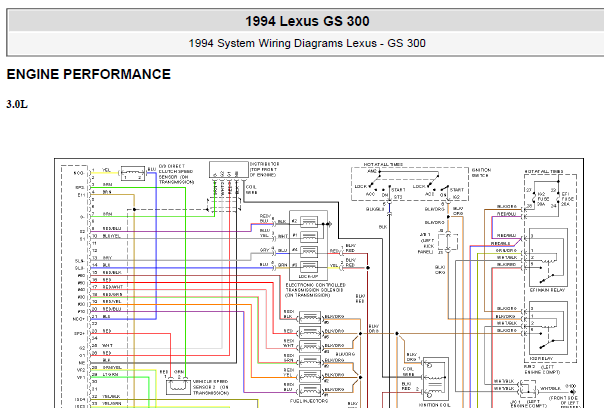Click the fuel injector fed by RED/GRN wire
The height and width of the screenshot is (408, 604).
pos(310,361)
